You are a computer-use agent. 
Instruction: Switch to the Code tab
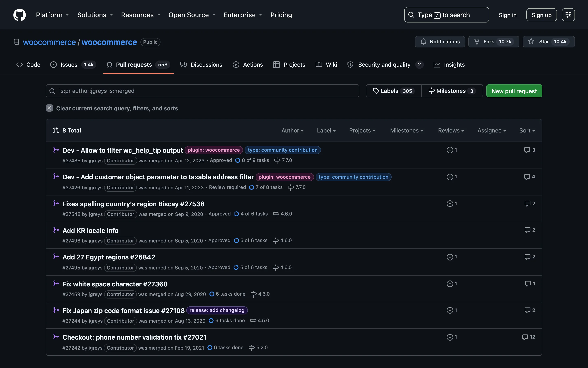click(x=28, y=64)
